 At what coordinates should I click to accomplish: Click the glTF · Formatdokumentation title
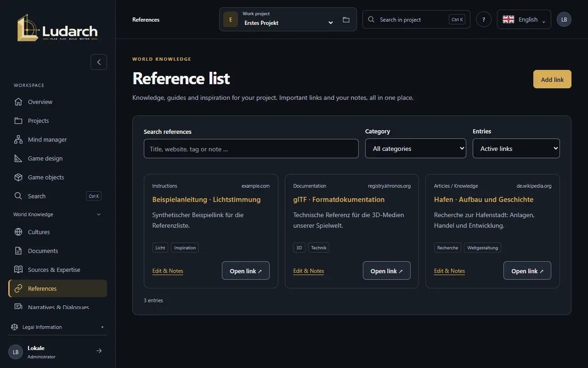tap(339, 200)
